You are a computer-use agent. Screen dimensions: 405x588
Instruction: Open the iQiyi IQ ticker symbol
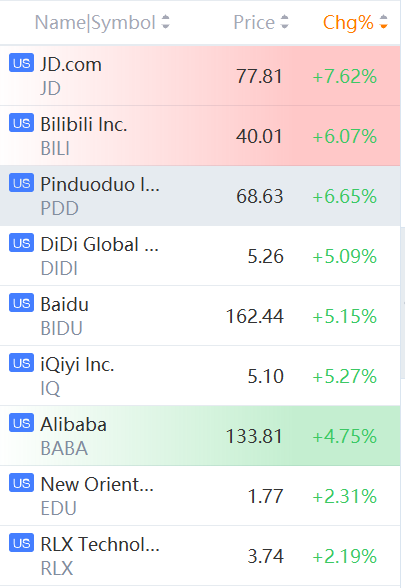pos(50,388)
